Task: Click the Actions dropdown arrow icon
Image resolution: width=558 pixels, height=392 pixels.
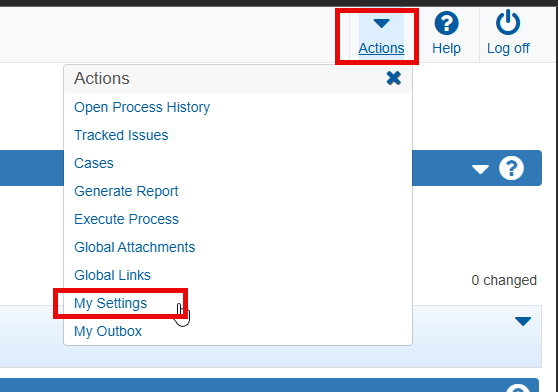Action: tap(381, 23)
